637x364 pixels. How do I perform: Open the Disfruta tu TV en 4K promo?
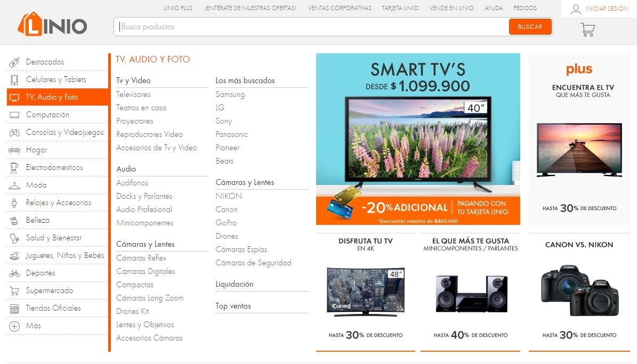coord(366,292)
